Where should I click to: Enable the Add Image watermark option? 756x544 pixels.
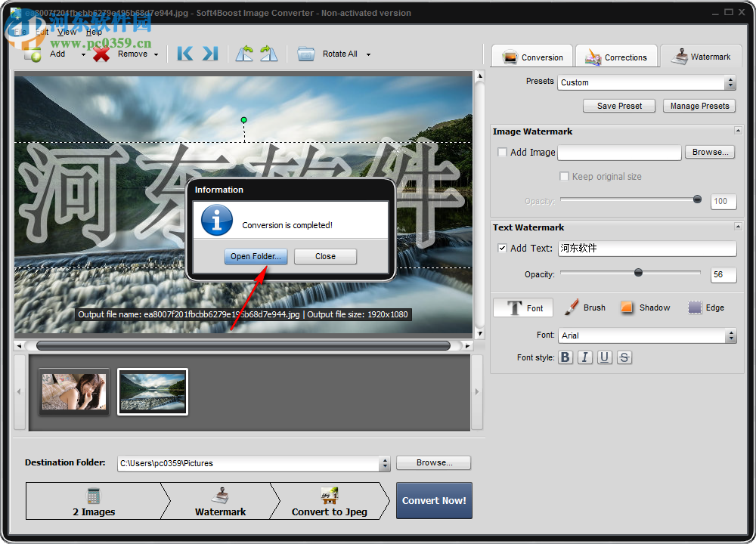pos(502,152)
